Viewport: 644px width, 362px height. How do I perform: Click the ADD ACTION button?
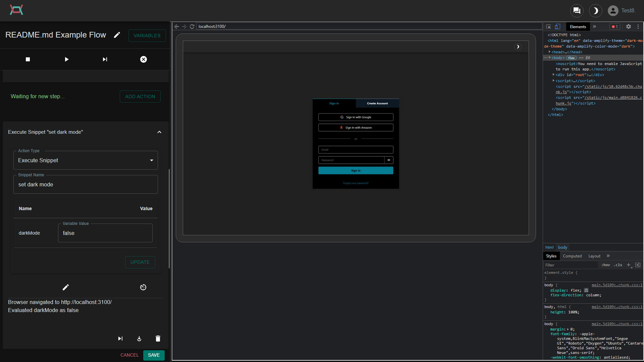[x=140, y=97]
